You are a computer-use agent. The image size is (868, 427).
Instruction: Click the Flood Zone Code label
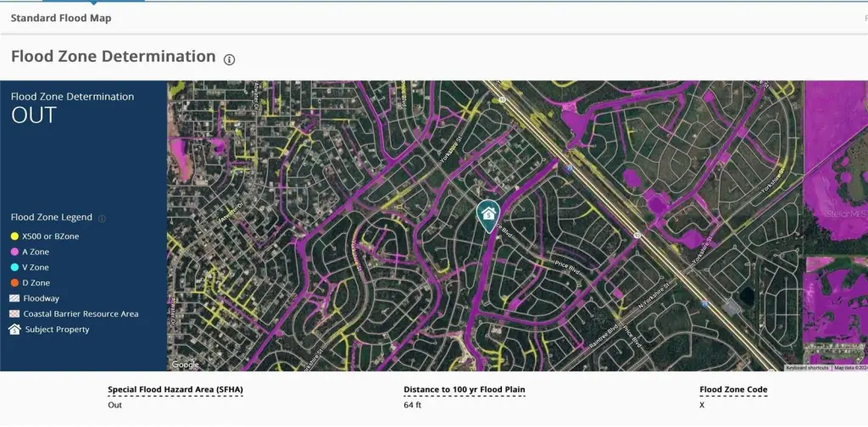pyautogui.click(x=733, y=390)
